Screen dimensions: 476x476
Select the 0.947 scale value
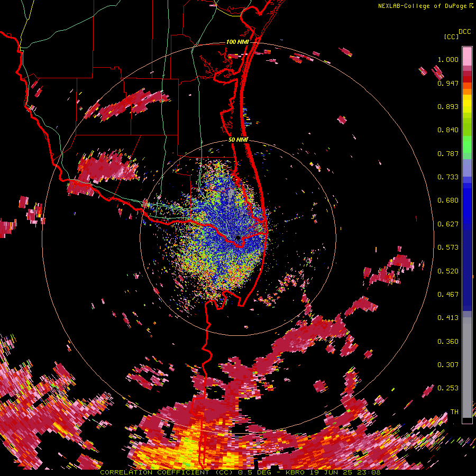tap(448, 83)
